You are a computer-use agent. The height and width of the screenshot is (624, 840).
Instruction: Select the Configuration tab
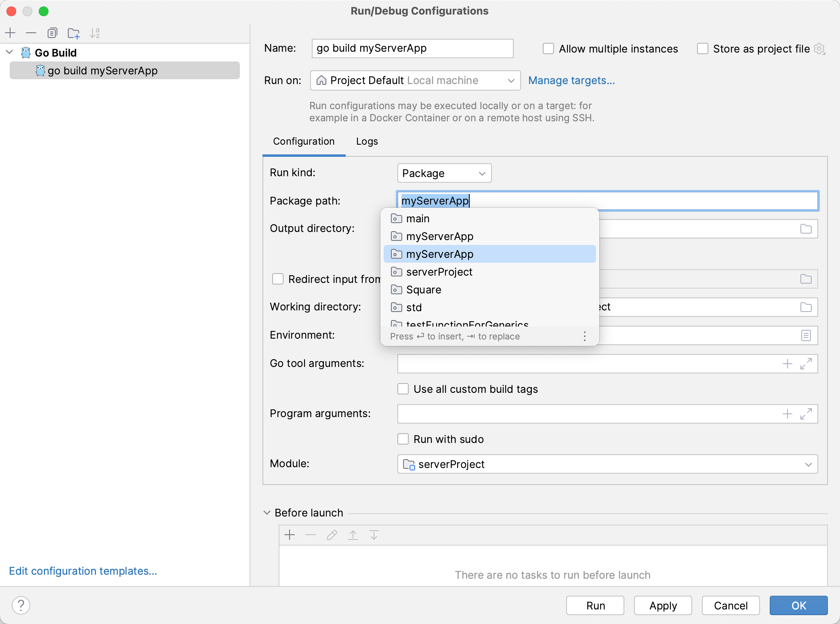point(303,141)
